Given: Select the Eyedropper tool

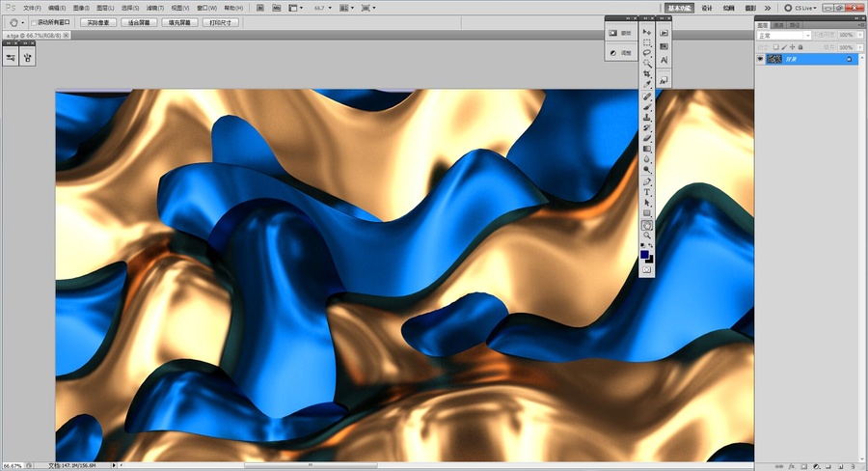Looking at the screenshot, I should 646,85.
